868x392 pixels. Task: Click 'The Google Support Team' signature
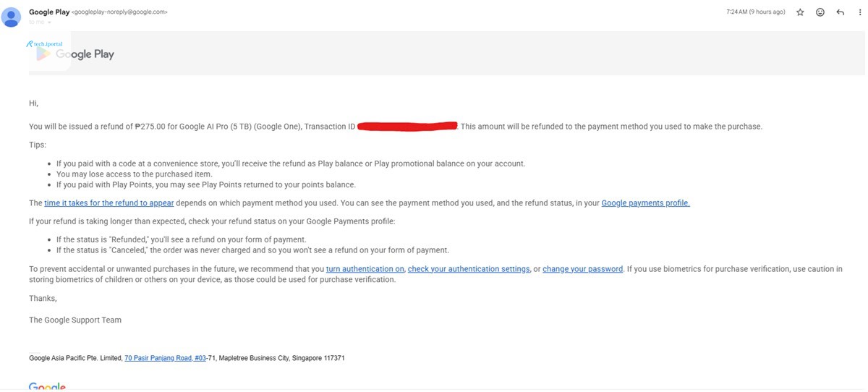[x=75, y=320]
